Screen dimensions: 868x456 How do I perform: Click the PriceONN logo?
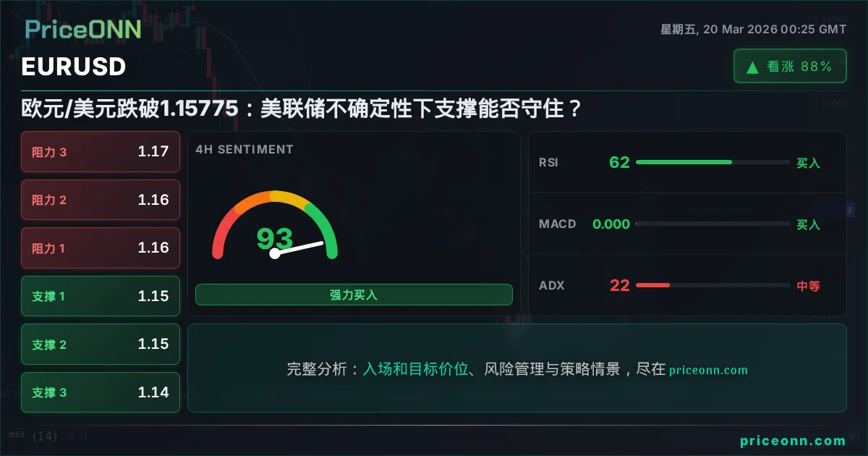pos(83,29)
